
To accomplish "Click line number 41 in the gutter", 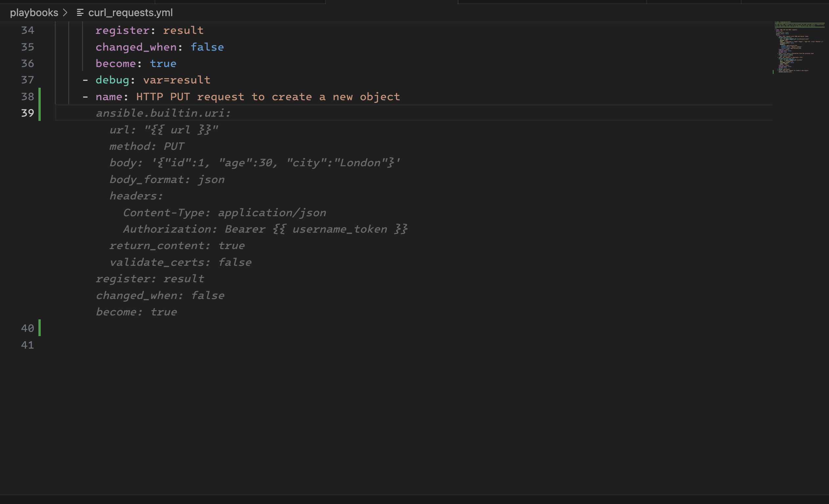I will click(28, 345).
